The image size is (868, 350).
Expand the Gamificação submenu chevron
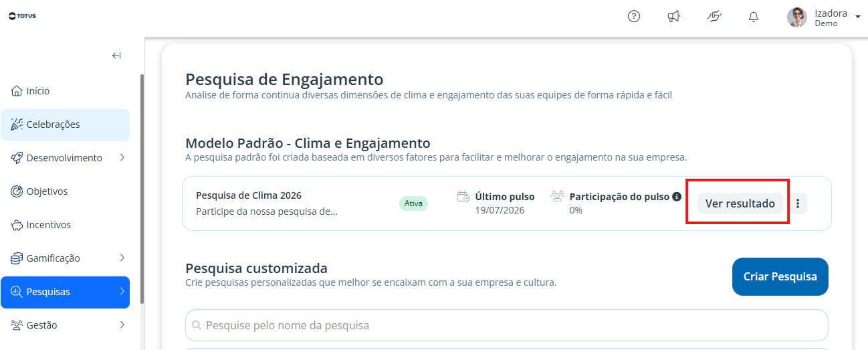click(x=122, y=258)
